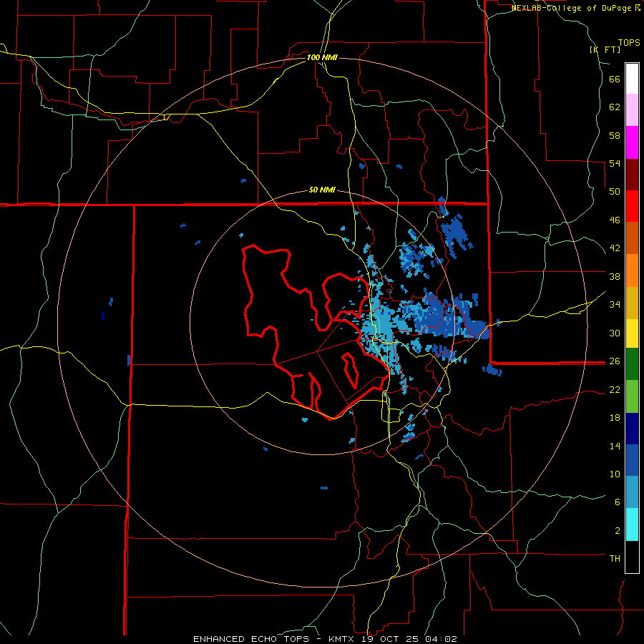
Task: Click the light blue legend swatch
Action: tap(632, 492)
